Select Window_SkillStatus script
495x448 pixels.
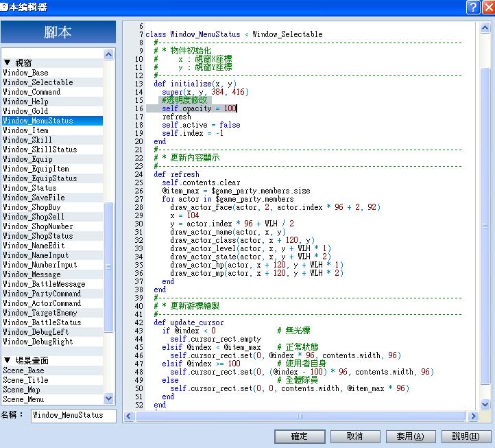click(x=52, y=150)
